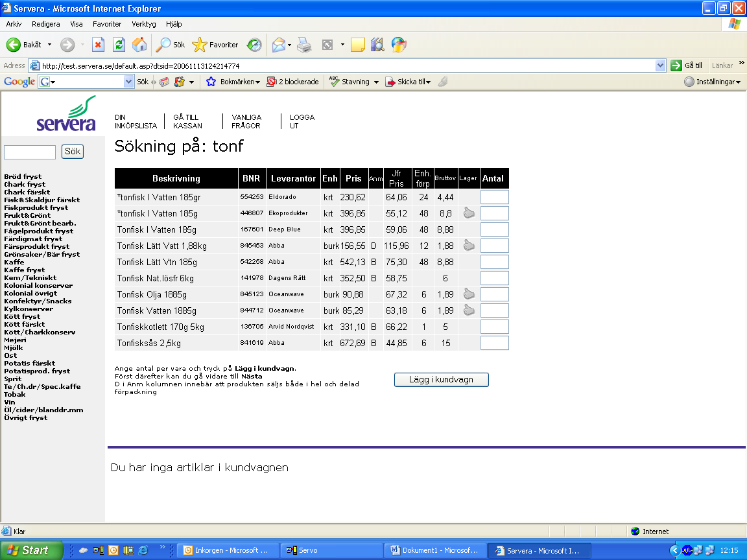The image size is (747, 560).
Task: Click the Print icon
Action: click(x=304, y=45)
